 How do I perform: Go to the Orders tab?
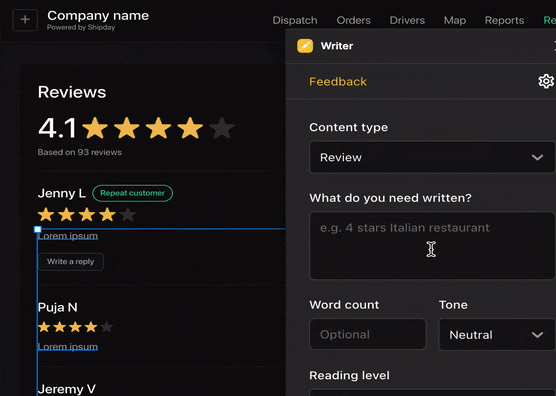point(354,20)
